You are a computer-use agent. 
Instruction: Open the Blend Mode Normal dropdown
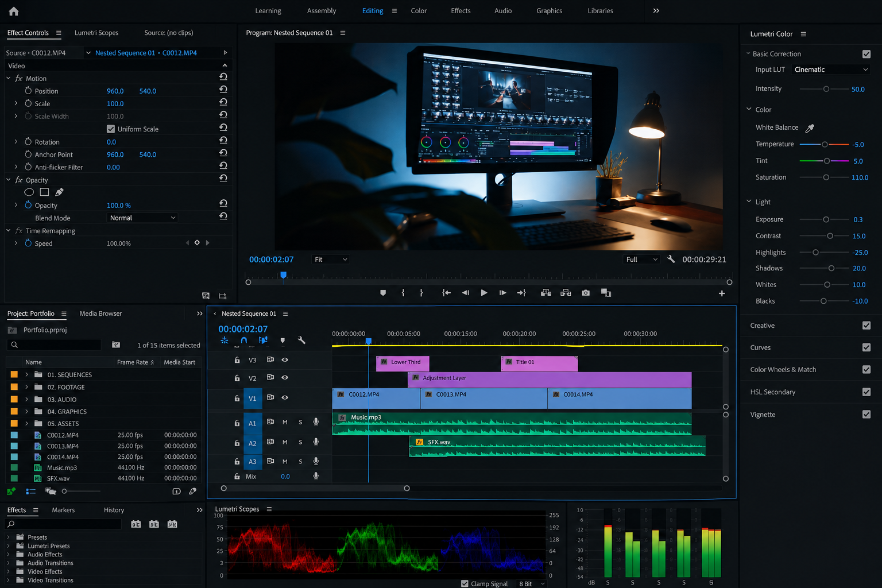[143, 218]
